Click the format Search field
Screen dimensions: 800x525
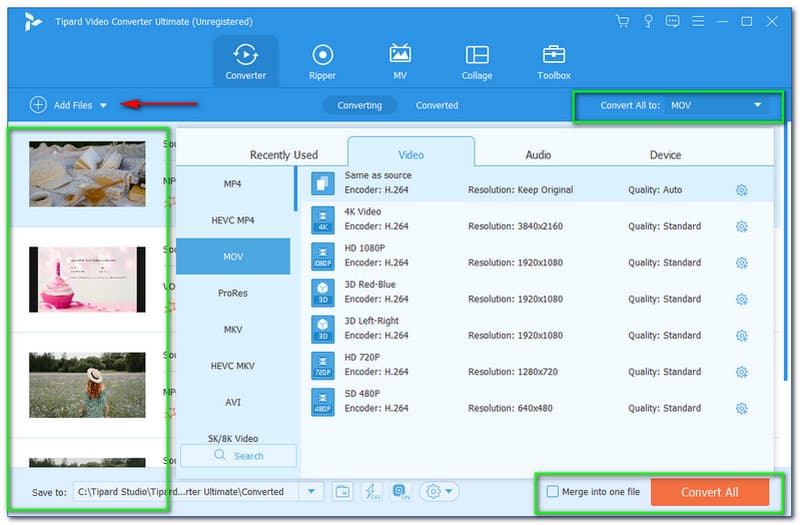(239, 456)
